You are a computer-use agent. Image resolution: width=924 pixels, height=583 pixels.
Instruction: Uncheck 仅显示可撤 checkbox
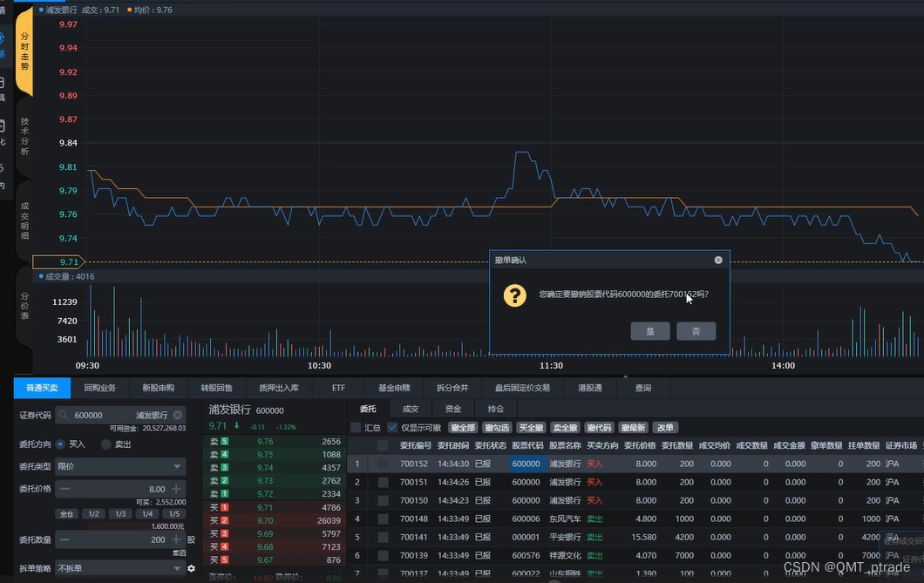point(392,428)
